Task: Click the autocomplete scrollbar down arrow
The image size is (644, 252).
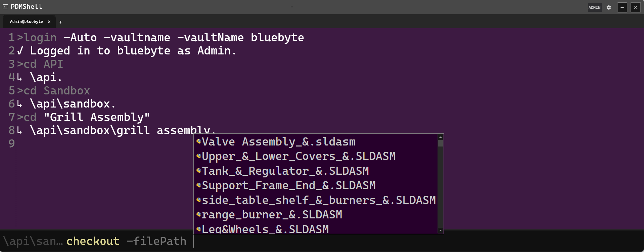Action: pyautogui.click(x=441, y=230)
